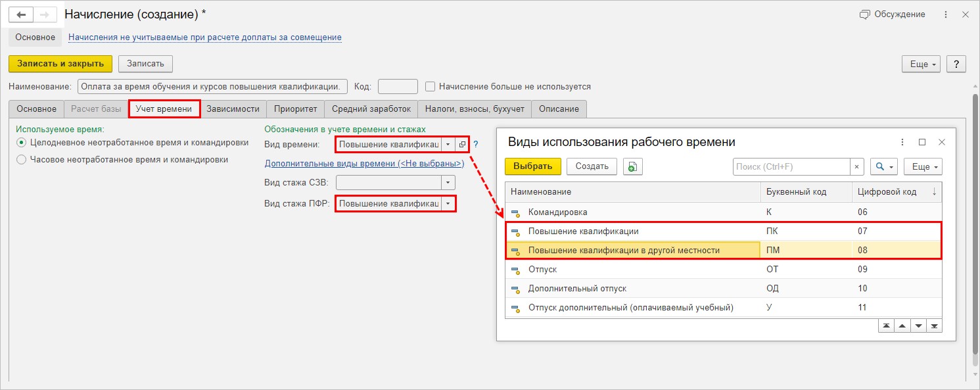
Task: Click the row icon for Командировка
Action: (x=515, y=212)
